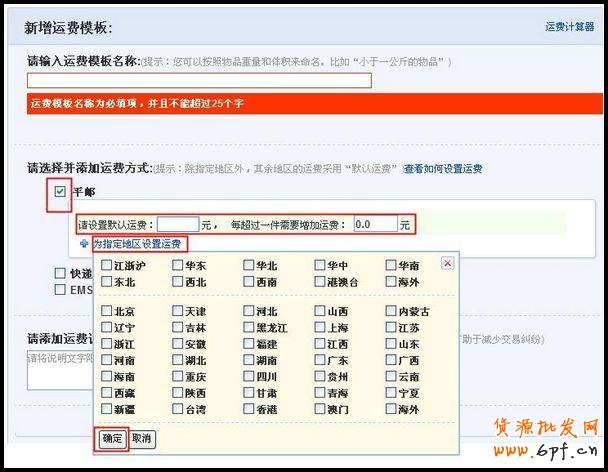Screen dimensions: 608x472
Task: Tick the 北京 checkbox
Action: tap(106, 312)
